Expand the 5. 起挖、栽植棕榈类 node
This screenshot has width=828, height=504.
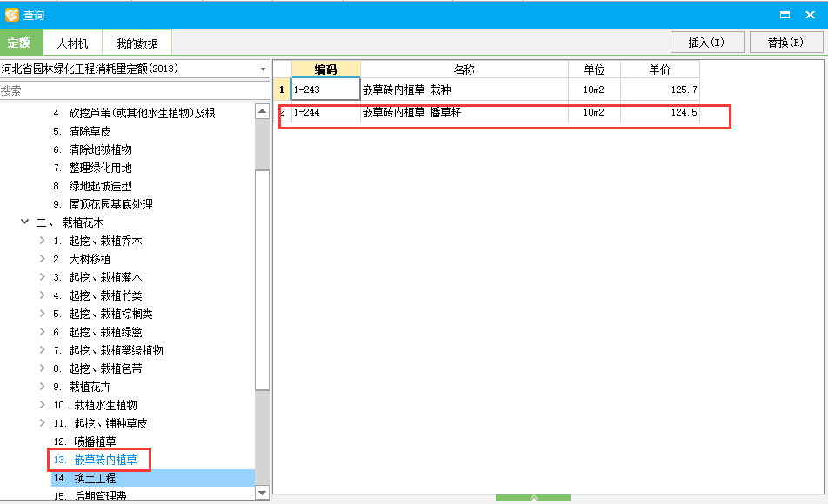point(43,314)
